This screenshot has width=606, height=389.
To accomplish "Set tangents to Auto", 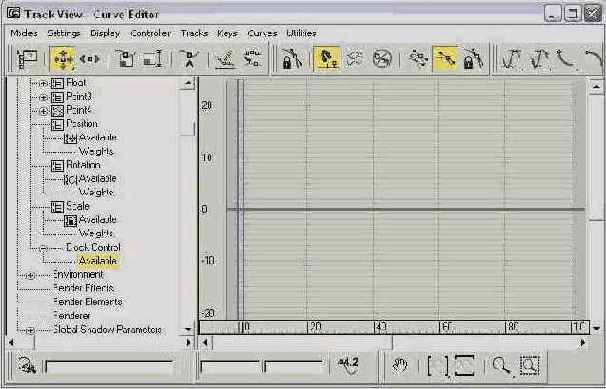I will pos(511,59).
